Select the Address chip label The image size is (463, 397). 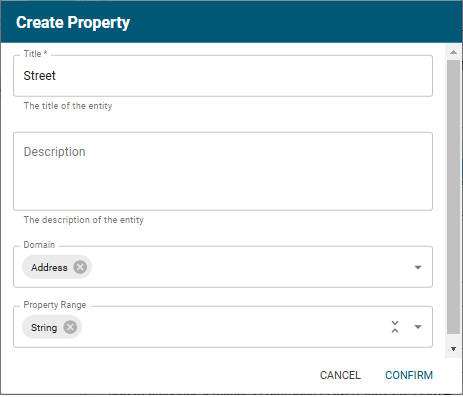pyautogui.click(x=49, y=267)
